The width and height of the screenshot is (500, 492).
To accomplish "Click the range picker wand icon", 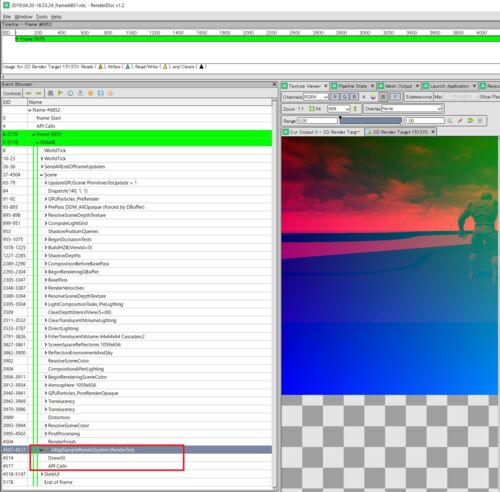I will (460, 121).
